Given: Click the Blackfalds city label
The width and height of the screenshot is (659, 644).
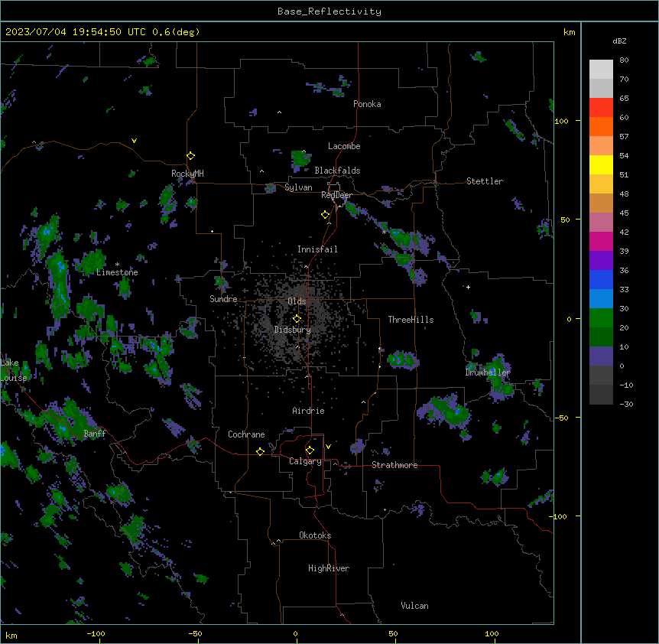Looking at the screenshot, I should click(337, 171).
